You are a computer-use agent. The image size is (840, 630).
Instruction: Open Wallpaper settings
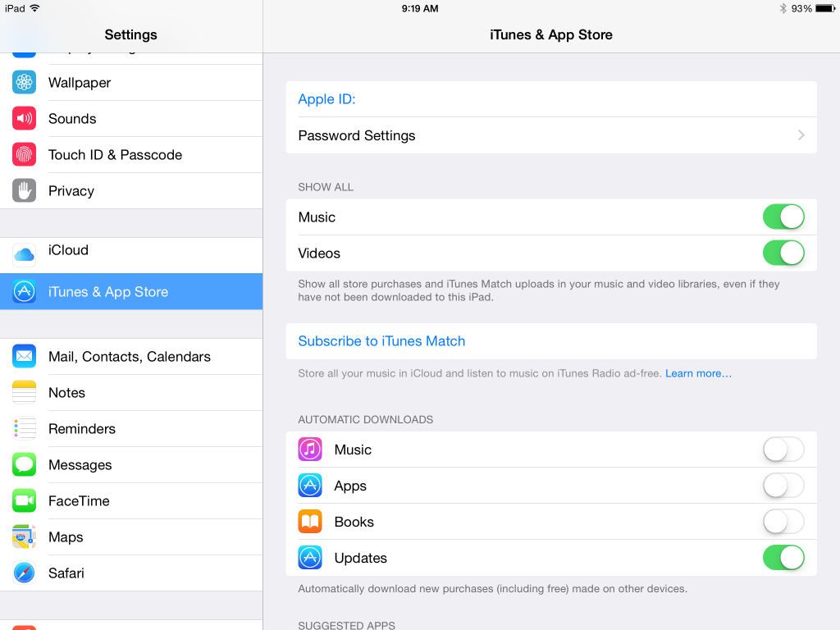(x=131, y=83)
